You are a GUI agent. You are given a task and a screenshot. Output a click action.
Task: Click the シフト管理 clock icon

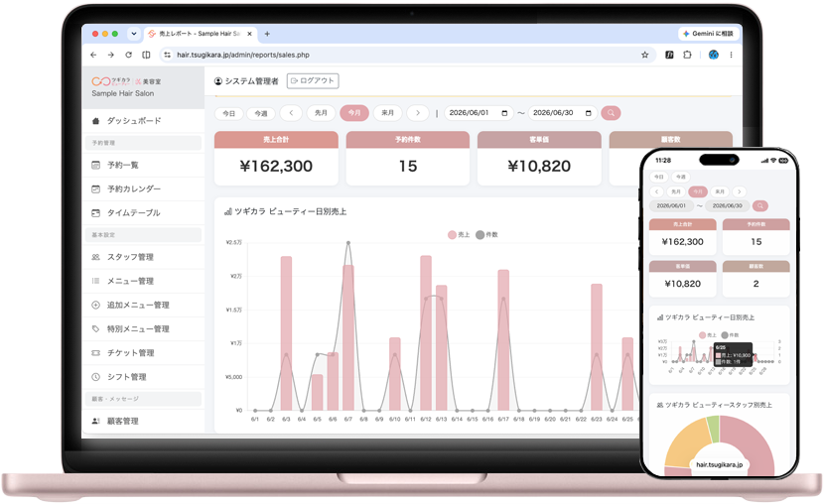pyautogui.click(x=95, y=377)
